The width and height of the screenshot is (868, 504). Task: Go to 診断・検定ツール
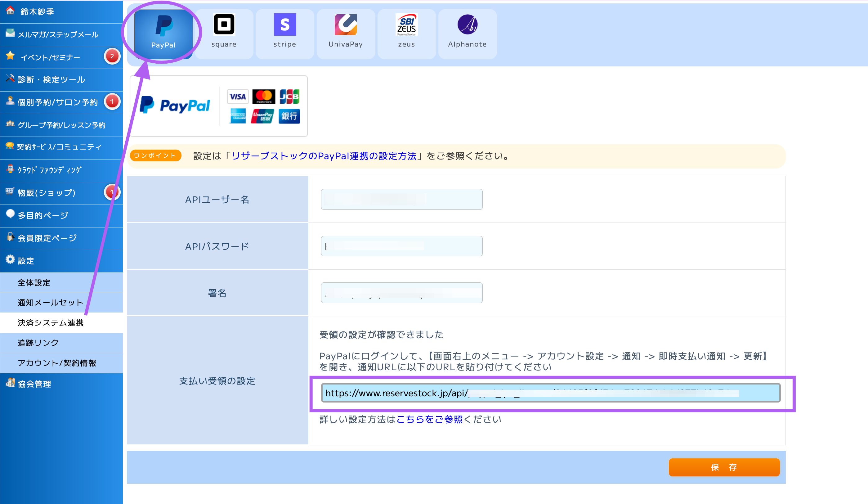pyautogui.click(x=61, y=79)
